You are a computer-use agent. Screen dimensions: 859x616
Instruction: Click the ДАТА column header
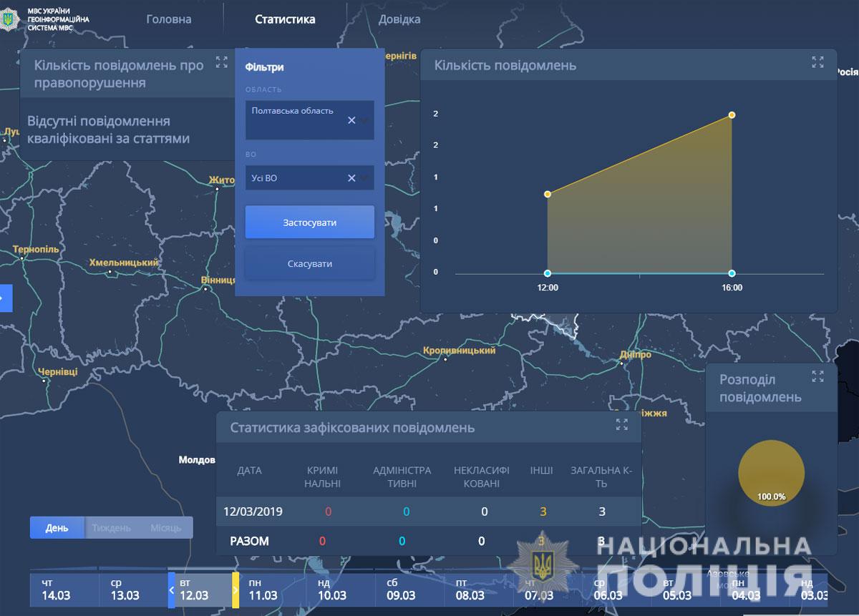pos(249,470)
